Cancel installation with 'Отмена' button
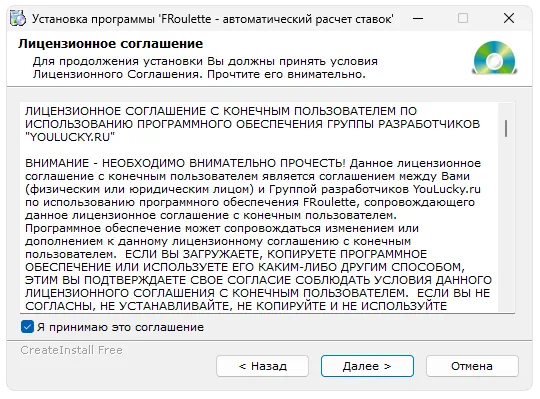 click(x=472, y=366)
